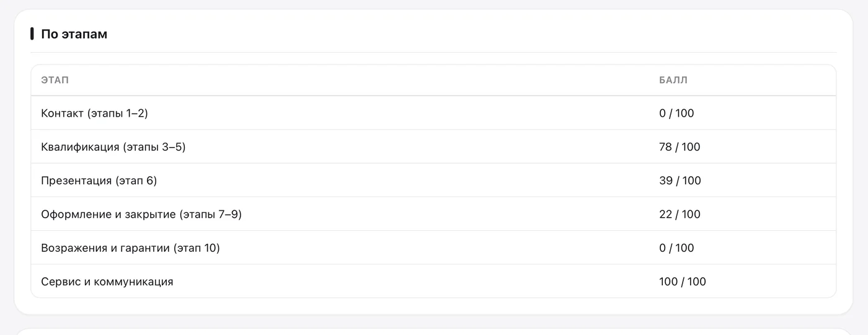Click the 78 / 100 score value
The image size is (868, 335).
click(x=680, y=147)
